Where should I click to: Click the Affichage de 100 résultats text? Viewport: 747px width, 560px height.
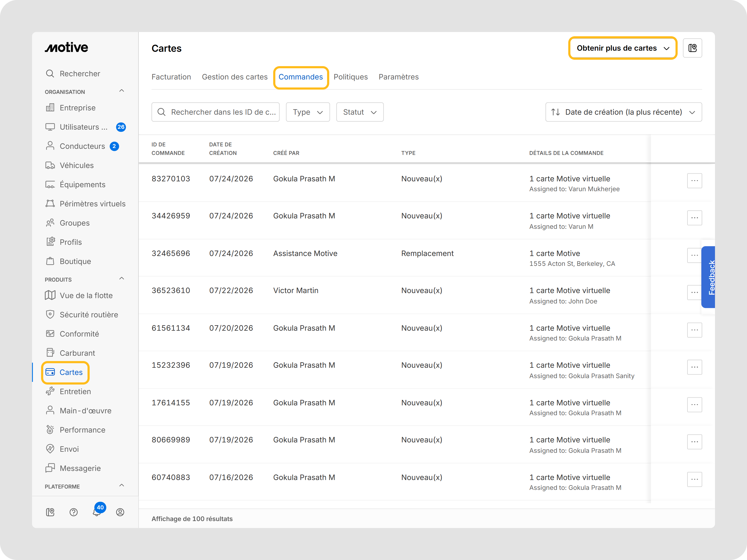192,519
